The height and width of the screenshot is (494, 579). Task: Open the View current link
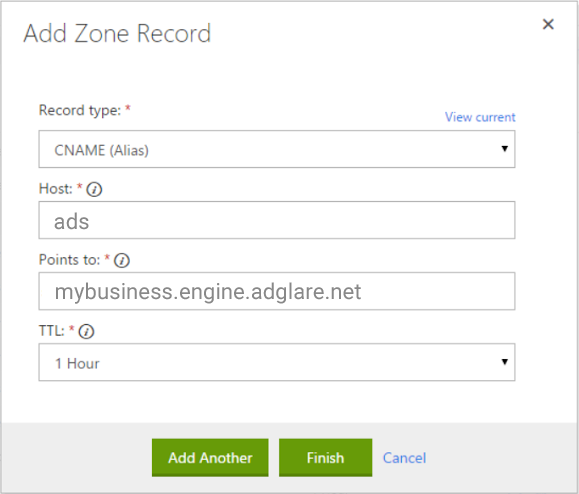click(480, 117)
